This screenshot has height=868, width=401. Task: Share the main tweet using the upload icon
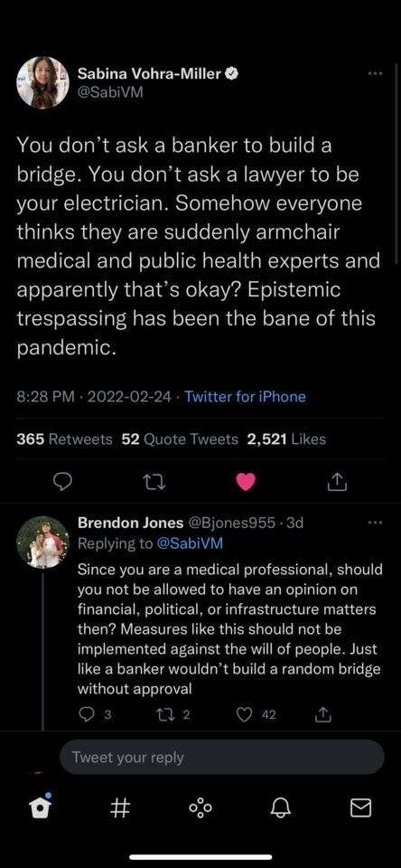[x=337, y=483]
